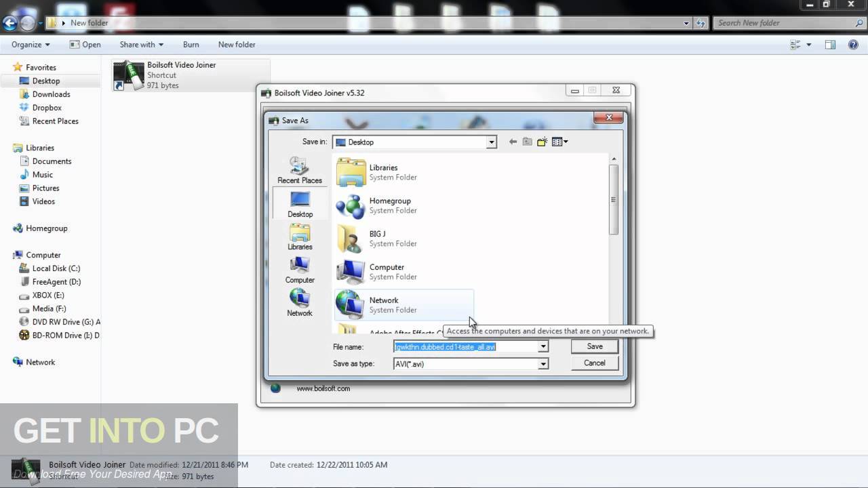Expand the Save in Desktop dropdown
Screen dimensions: 868x488
coord(491,142)
